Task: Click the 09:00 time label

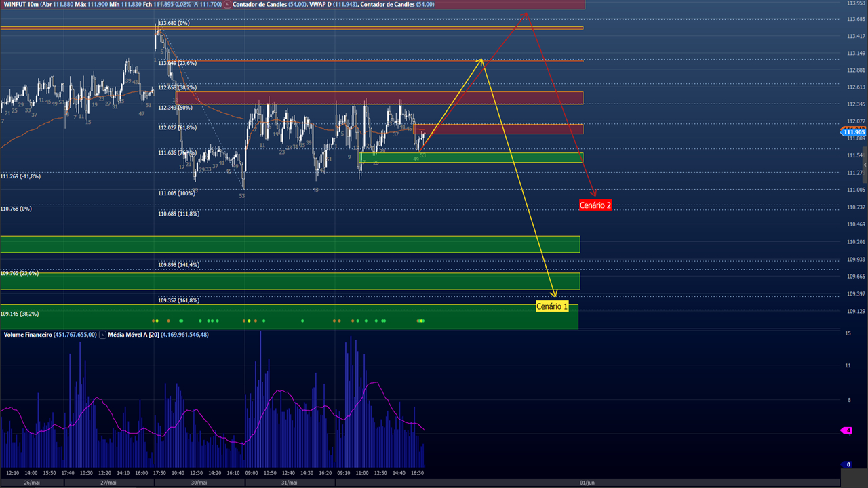Action: [x=252, y=473]
